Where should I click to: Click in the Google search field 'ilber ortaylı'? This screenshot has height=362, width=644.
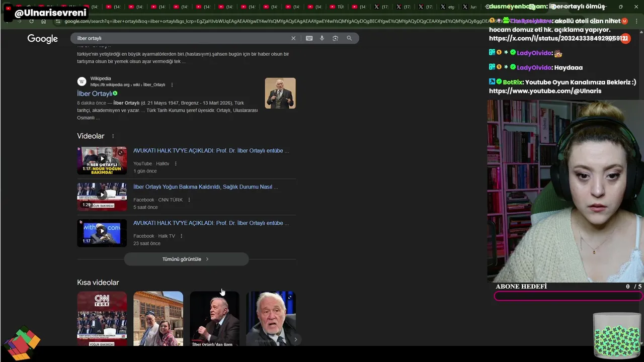[x=181, y=38]
